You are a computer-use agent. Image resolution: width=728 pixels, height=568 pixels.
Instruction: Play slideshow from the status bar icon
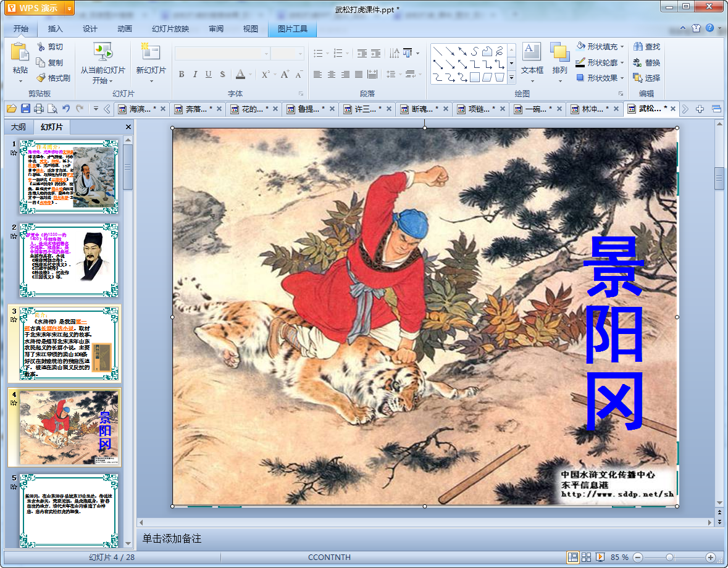(600, 557)
